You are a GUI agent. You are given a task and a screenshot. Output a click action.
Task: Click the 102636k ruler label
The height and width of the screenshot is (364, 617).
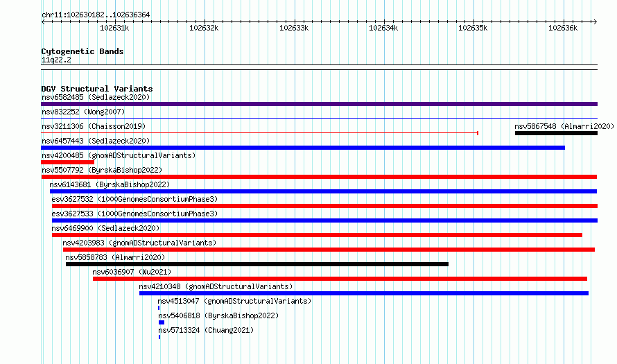pyautogui.click(x=563, y=28)
